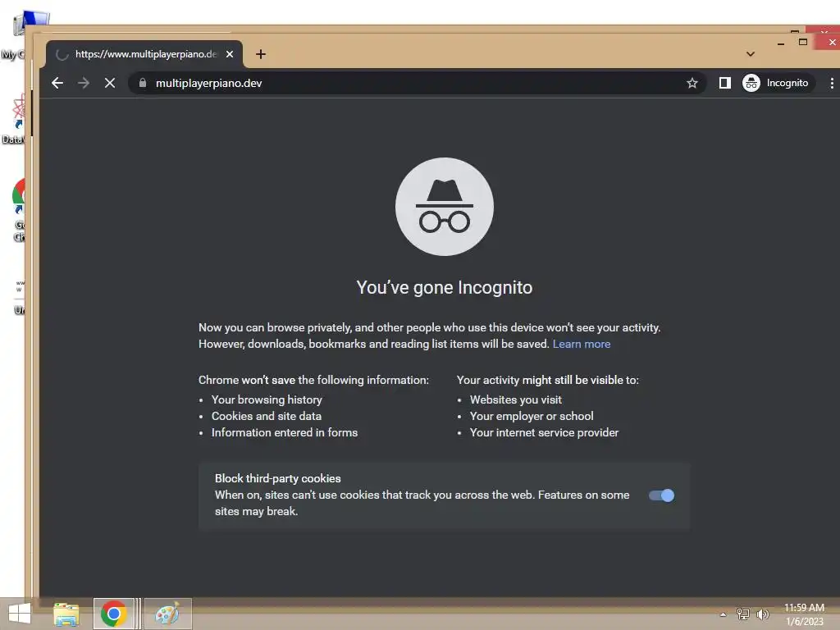The height and width of the screenshot is (630, 840).
Task: Toggle Block third-party cookies switch
Action: click(662, 495)
